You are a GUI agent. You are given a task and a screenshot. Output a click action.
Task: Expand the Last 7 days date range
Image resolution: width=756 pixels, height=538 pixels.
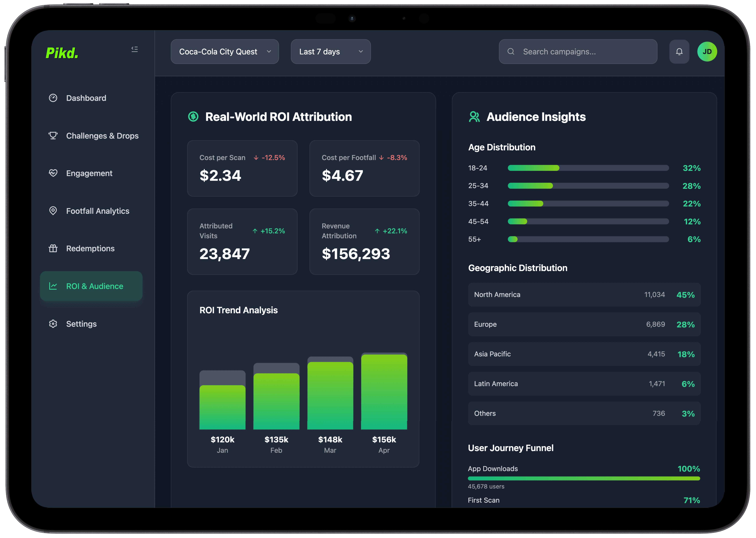[330, 52]
